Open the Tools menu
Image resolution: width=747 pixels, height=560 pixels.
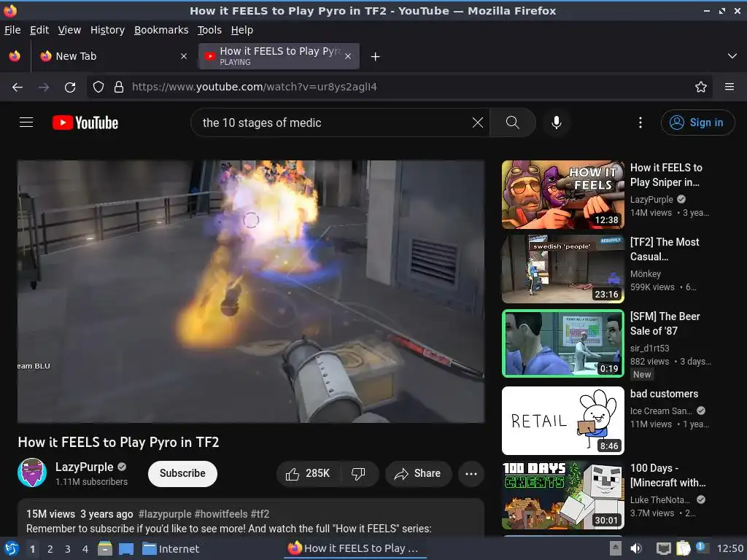[209, 30]
